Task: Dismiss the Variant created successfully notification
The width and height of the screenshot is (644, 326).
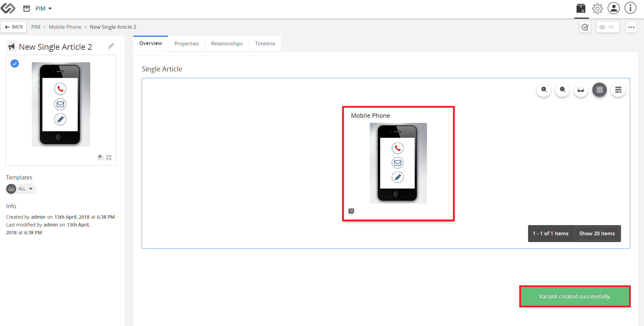Action: pos(575,297)
